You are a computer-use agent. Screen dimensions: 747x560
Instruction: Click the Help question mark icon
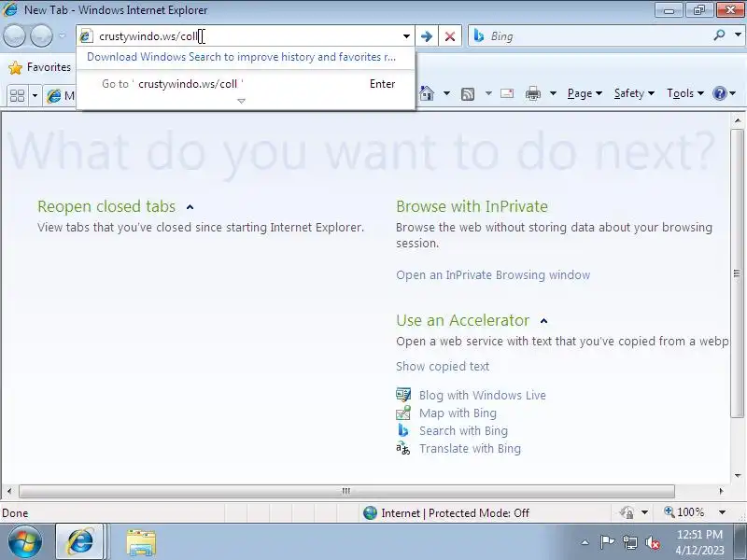pyautogui.click(x=719, y=93)
